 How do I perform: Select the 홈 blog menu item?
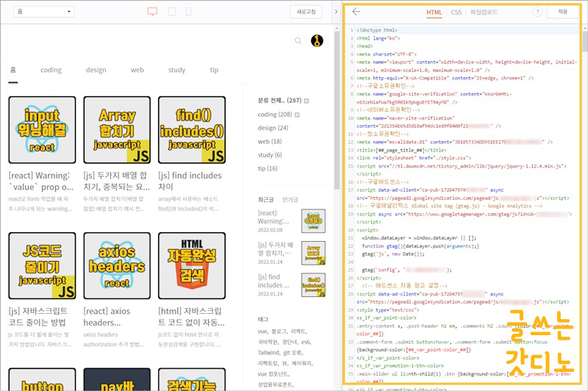[13, 70]
